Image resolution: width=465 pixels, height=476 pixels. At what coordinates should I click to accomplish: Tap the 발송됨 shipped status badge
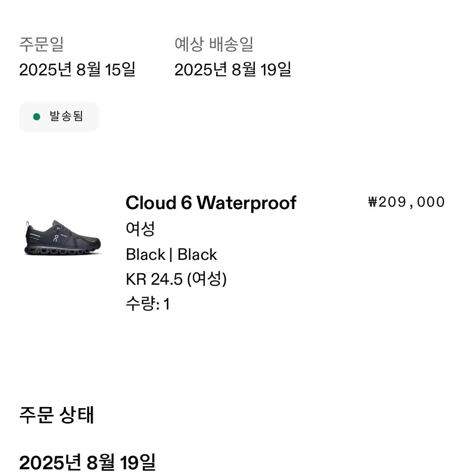(59, 117)
